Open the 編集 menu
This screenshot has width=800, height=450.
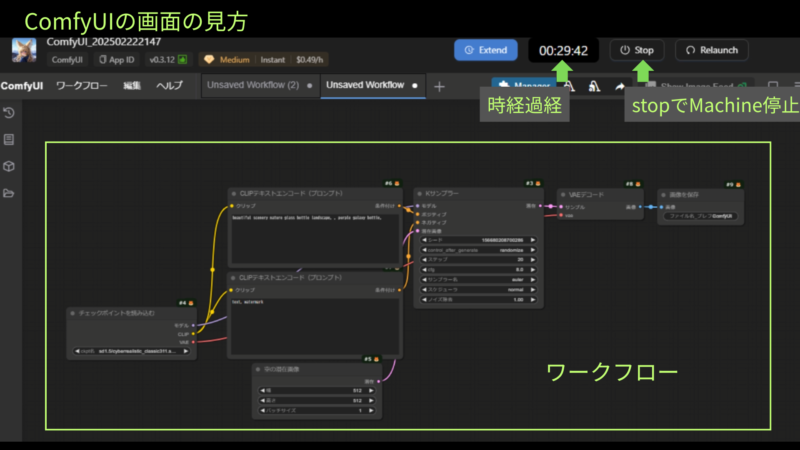point(132,86)
